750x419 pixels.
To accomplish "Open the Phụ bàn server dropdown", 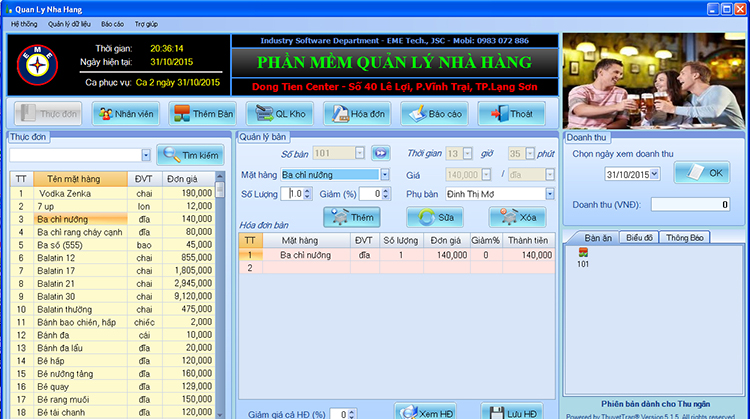I will tap(550, 194).
